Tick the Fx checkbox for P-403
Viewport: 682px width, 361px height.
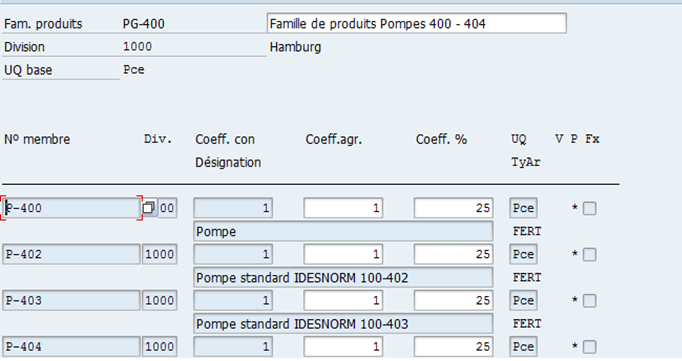[x=589, y=301]
